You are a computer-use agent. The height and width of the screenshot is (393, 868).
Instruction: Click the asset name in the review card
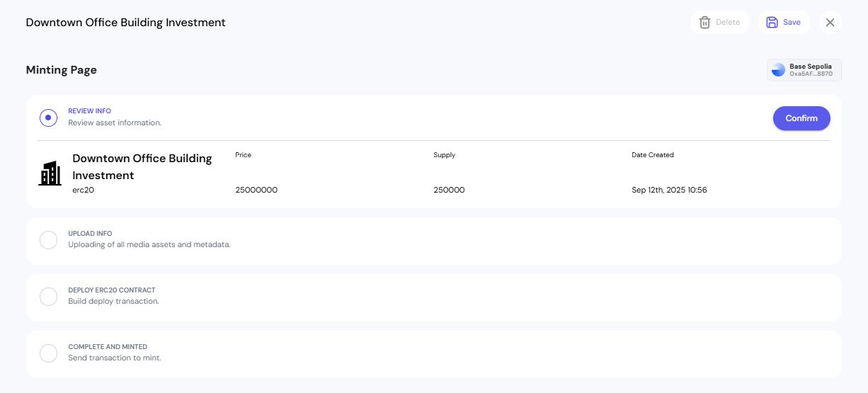(142, 166)
